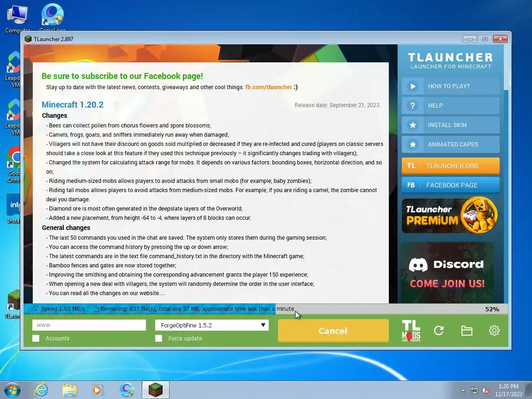Click the star icon beside Install Skin
The height and width of the screenshot is (399, 532).
pyautogui.click(x=412, y=125)
